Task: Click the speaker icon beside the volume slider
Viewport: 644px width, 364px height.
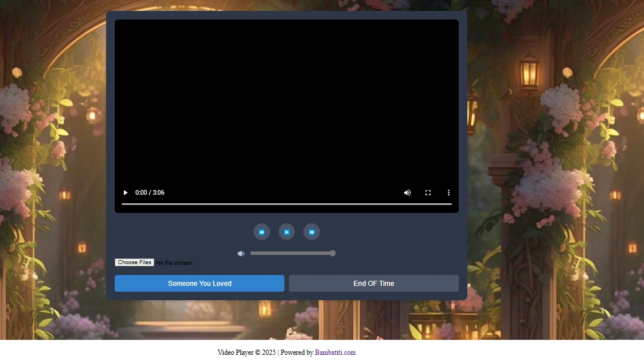Action: coord(241,254)
